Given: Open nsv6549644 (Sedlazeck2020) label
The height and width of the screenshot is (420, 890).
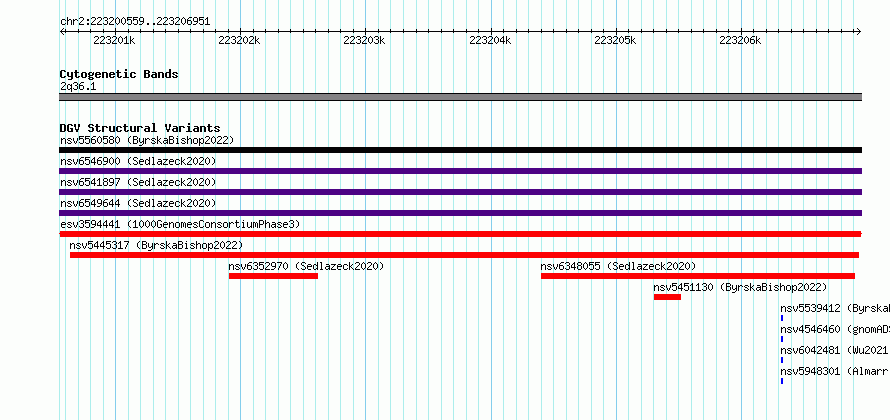Looking at the screenshot, I should [x=138, y=203].
